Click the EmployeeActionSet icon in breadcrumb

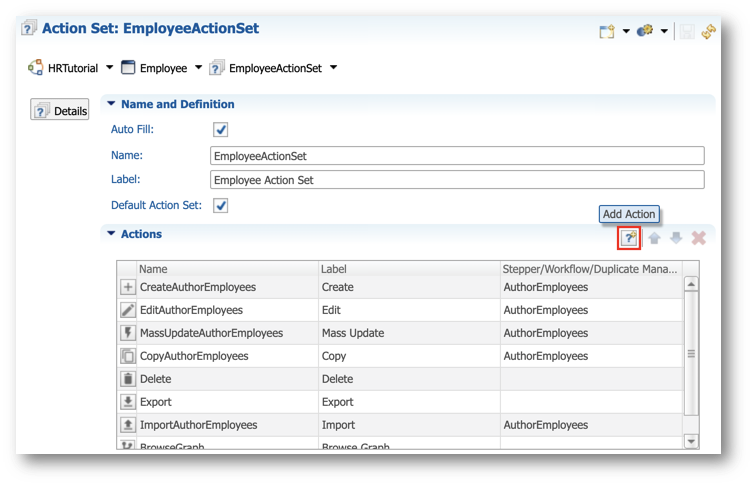tap(217, 68)
